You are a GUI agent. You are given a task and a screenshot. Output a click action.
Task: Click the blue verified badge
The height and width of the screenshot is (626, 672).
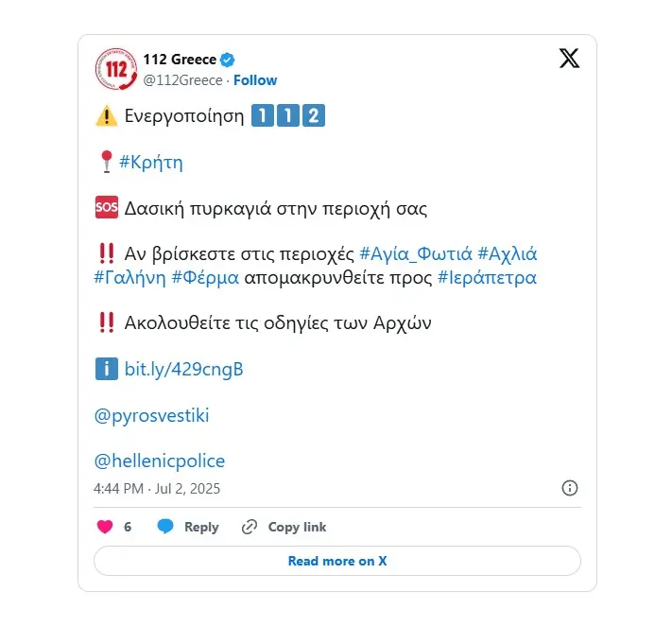tap(228, 60)
